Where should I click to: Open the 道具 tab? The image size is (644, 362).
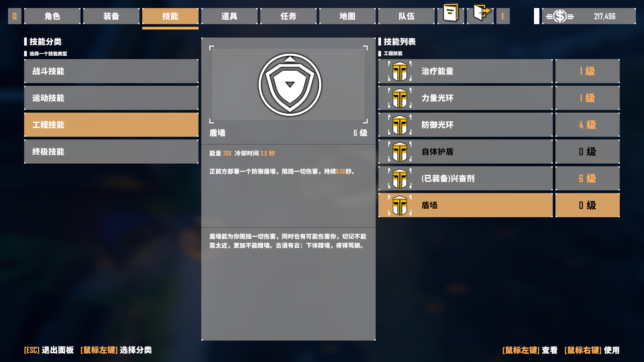click(229, 16)
